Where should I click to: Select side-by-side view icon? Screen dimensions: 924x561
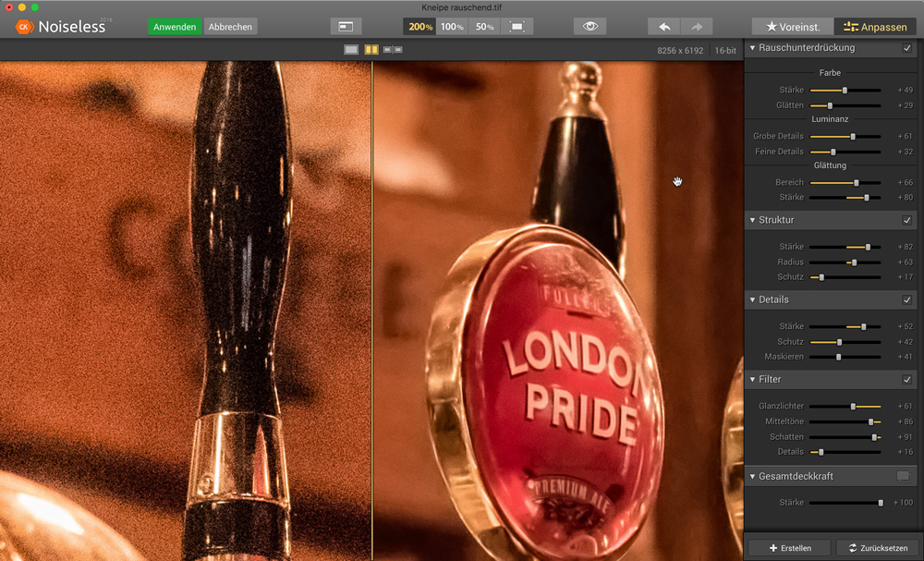coord(393,50)
